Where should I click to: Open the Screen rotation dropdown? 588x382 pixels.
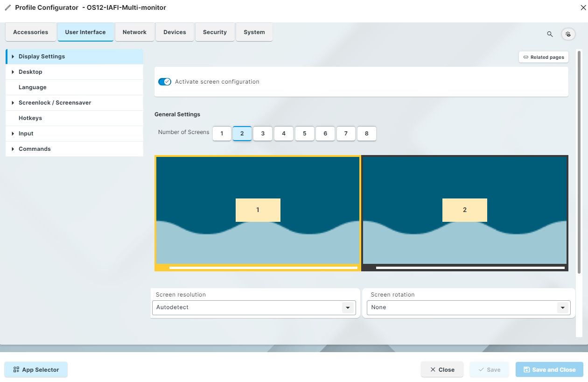[x=563, y=307]
